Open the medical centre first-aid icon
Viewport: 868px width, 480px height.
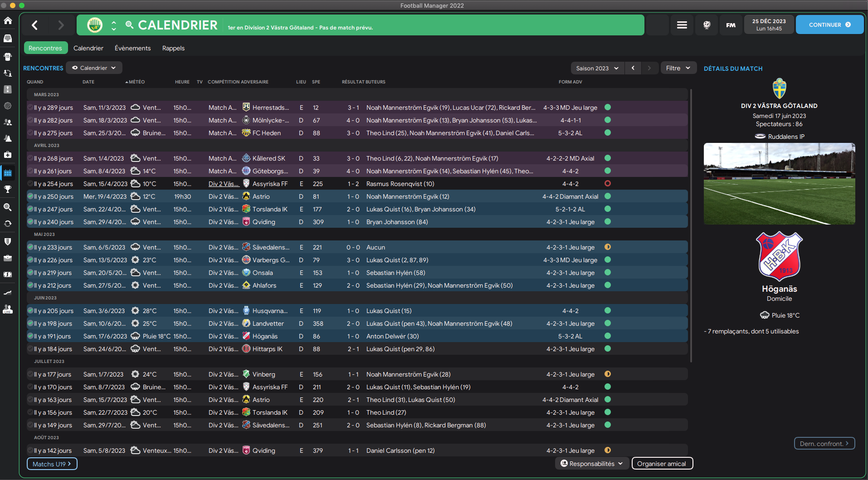click(8, 155)
